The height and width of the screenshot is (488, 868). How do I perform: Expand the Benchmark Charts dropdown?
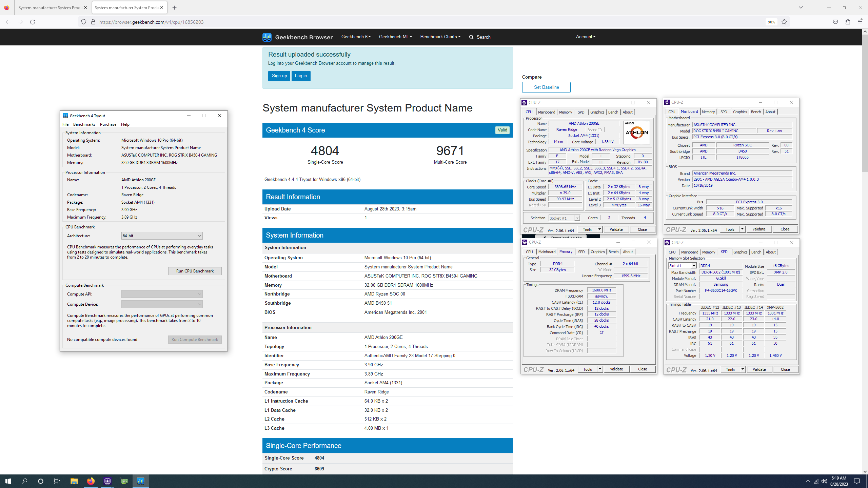pos(440,37)
